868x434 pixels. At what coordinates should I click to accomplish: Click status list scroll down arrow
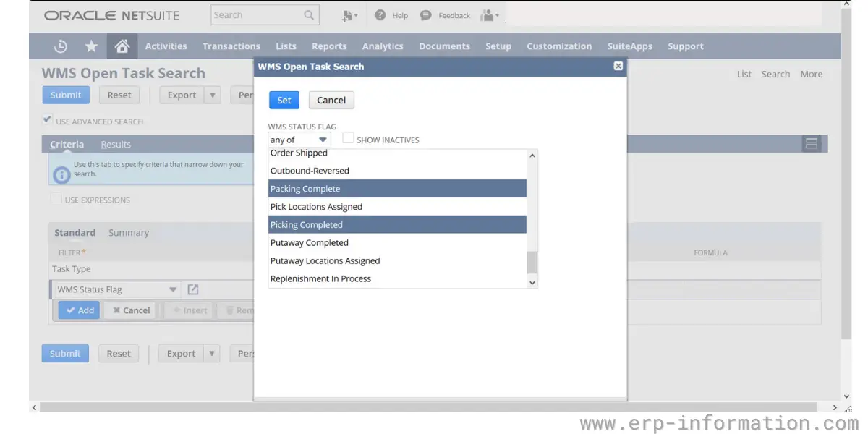pyautogui.click(x=532, y=283)
